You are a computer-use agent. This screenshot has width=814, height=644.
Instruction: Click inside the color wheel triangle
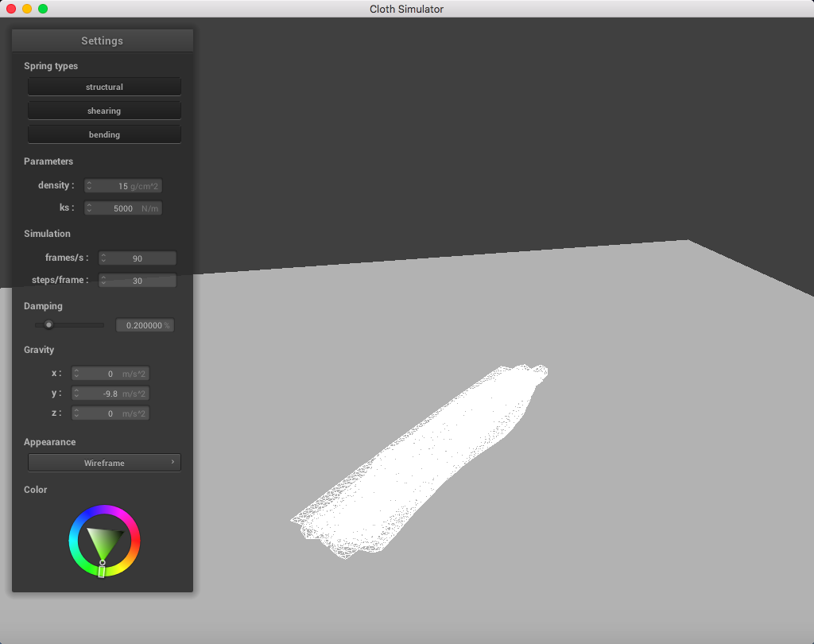(x=104, y=541)
